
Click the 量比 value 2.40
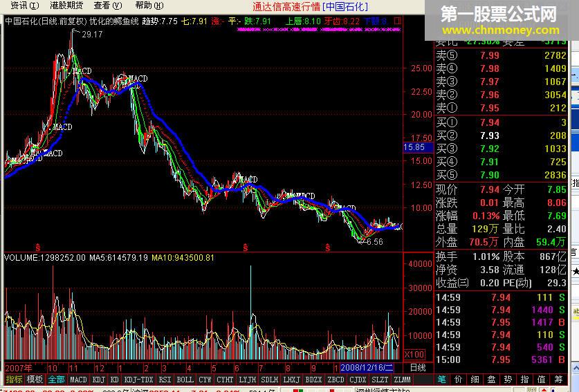point(556,229)
